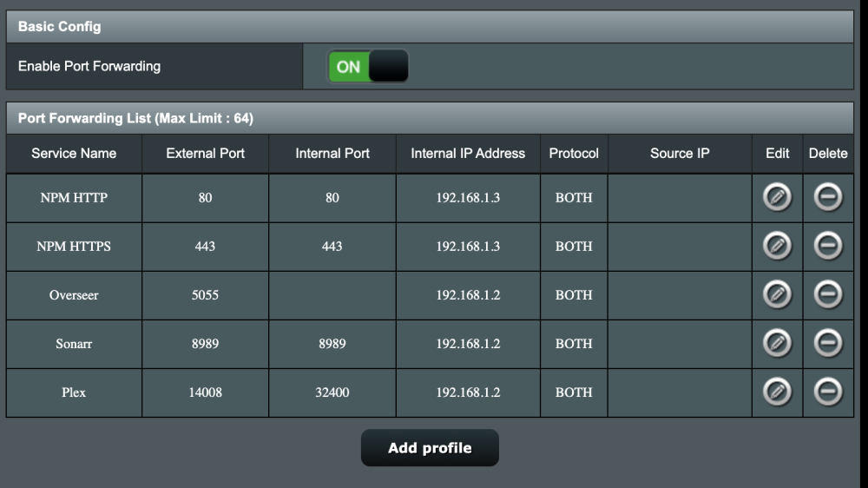Select the Overseer service name cell
868x488 pixels.
click(74, 295)
